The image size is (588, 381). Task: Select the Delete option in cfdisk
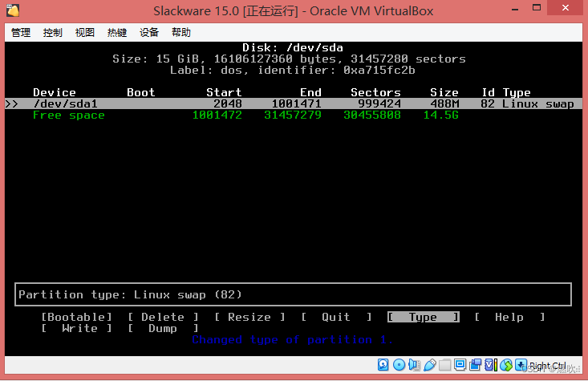point(163,318)
